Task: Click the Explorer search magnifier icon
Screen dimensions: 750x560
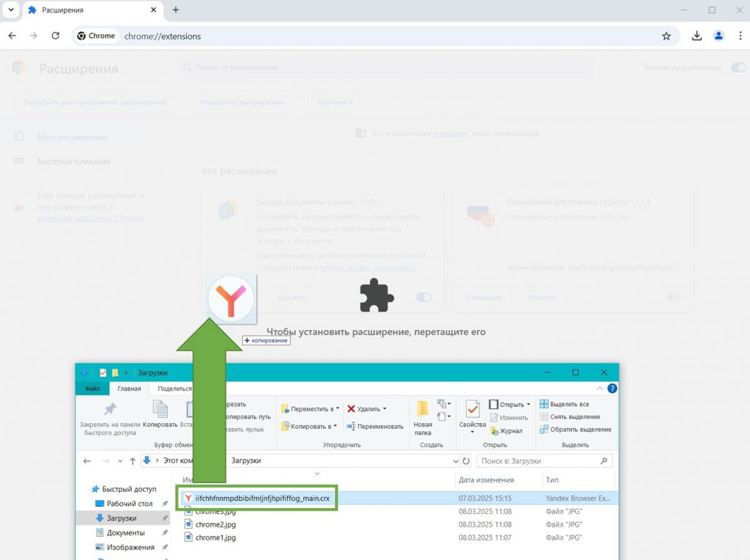Action: tap(604, 461)
